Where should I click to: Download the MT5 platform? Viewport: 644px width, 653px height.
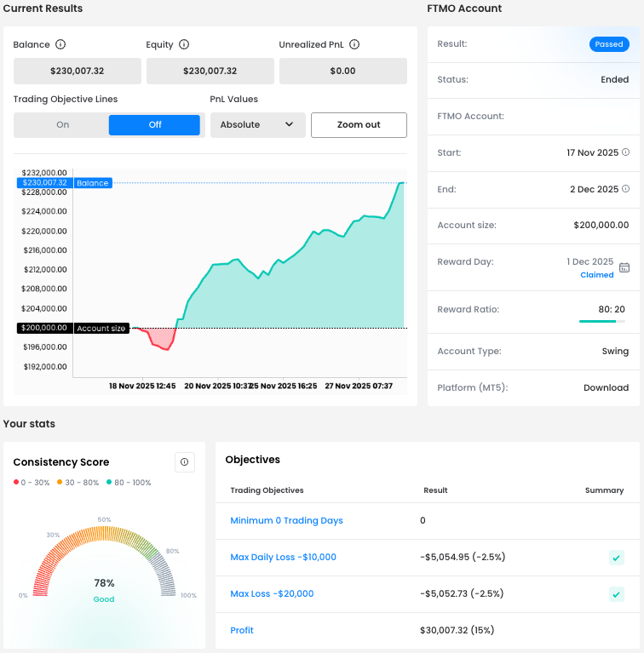(606, 387)
